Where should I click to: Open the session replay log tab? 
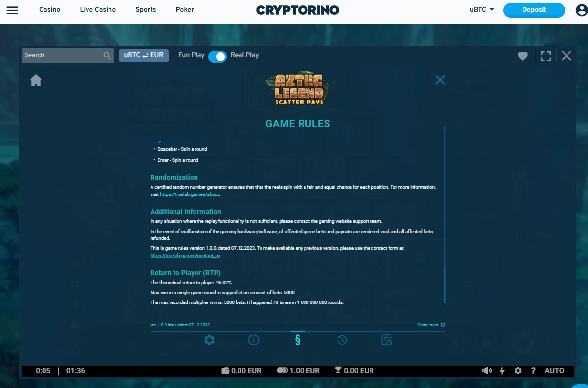click(386, 340)
